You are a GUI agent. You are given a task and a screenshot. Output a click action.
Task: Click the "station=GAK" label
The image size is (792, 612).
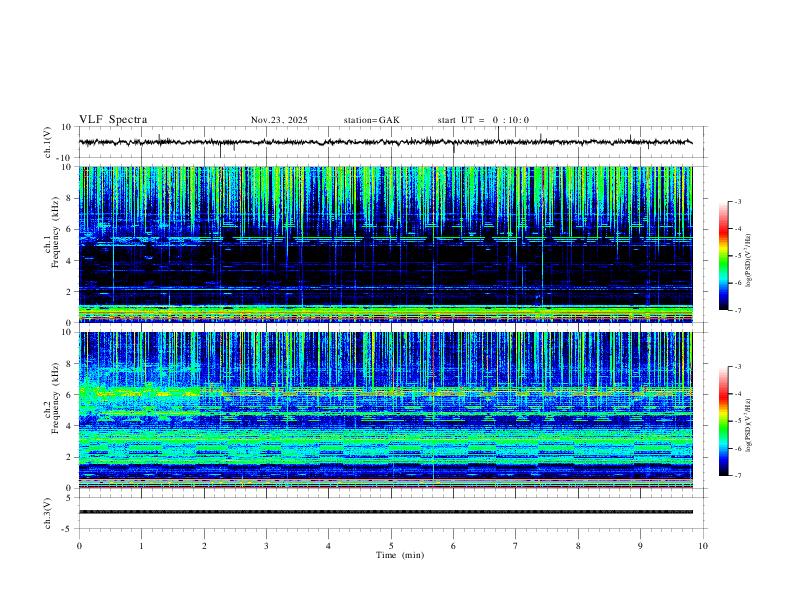point(371,120)
